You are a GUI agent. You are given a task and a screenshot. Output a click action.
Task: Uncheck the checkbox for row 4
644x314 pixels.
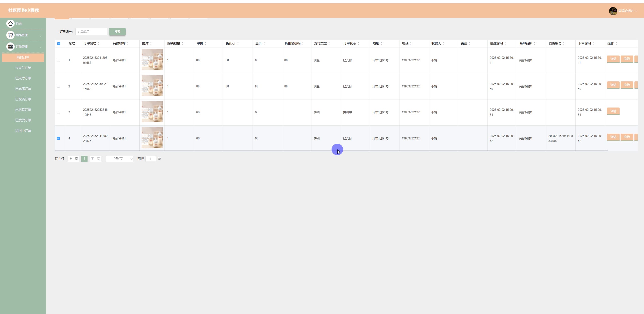point(58,138)
